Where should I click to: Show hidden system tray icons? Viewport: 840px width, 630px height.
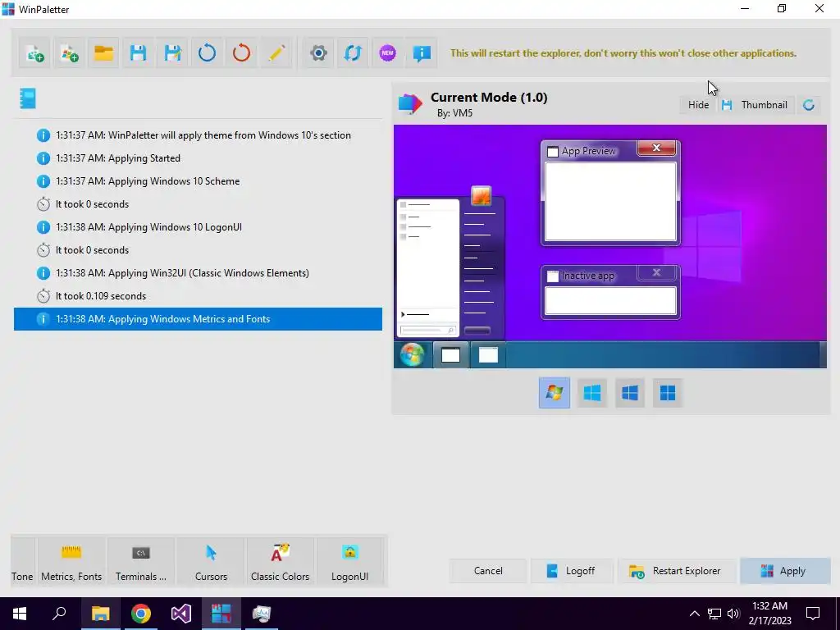pos(694,614)
